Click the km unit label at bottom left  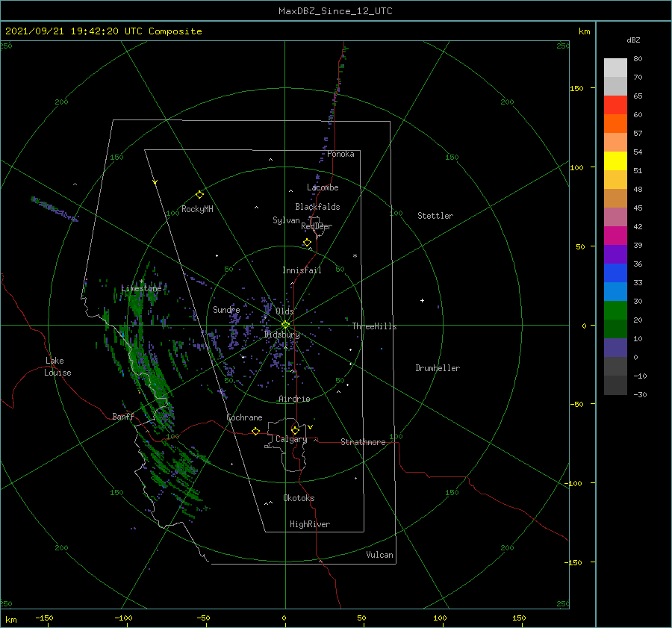pos(10,620)
